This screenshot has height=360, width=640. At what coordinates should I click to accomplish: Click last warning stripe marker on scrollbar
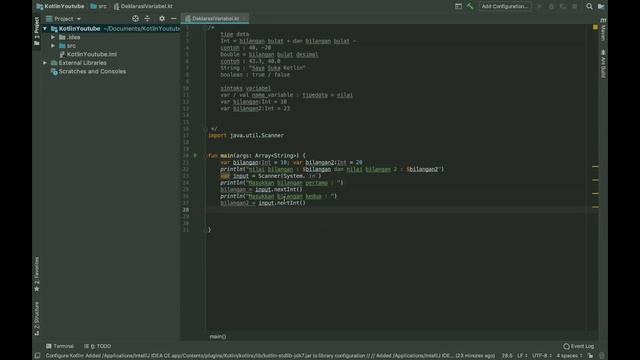pos(595,207)
